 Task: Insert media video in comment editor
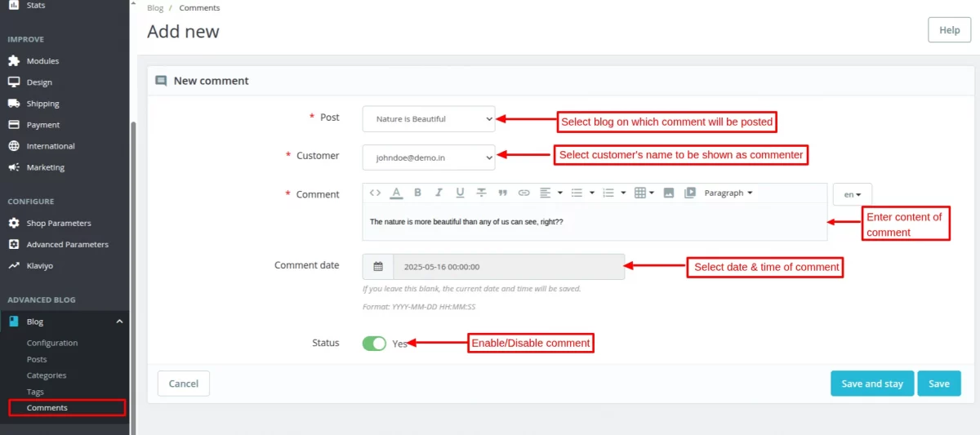point(690,193)
